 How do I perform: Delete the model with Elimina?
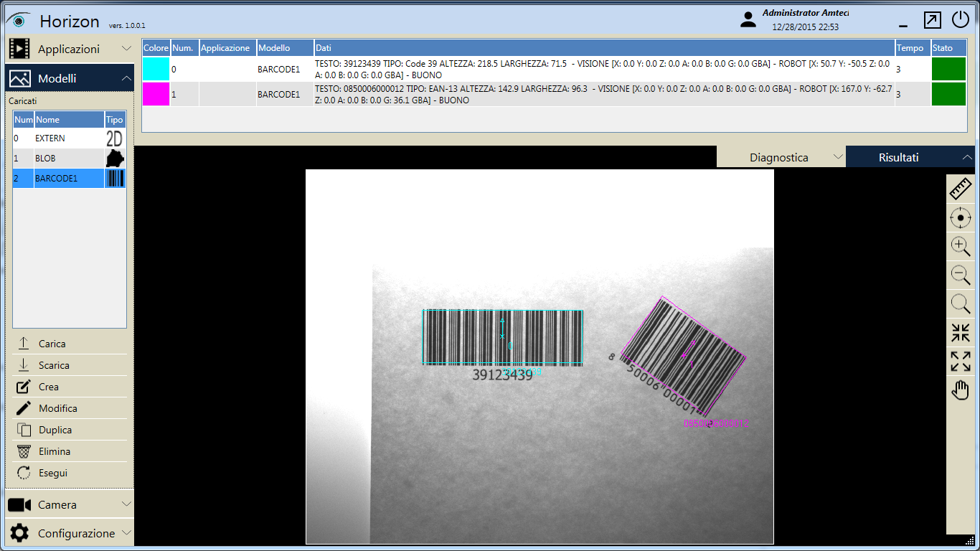click(70, 451)
